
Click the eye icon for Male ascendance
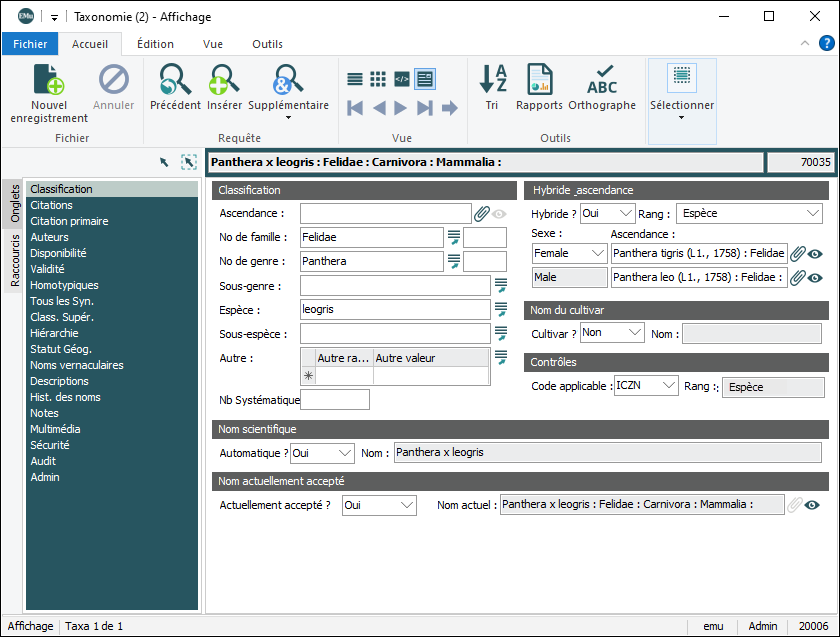[815, 278]
